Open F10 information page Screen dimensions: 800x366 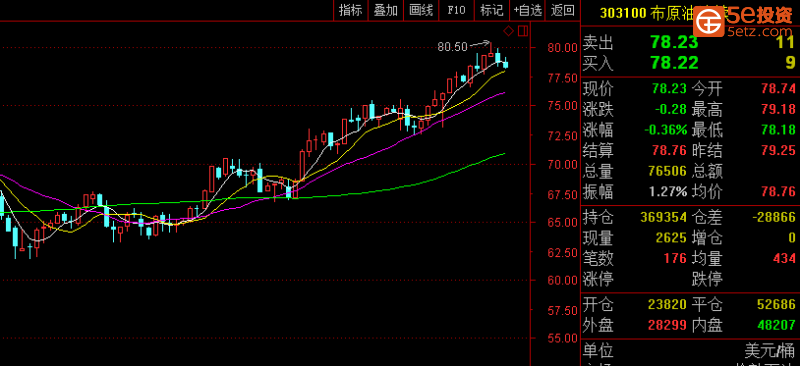pyautogui.click(x=456, y=10)
